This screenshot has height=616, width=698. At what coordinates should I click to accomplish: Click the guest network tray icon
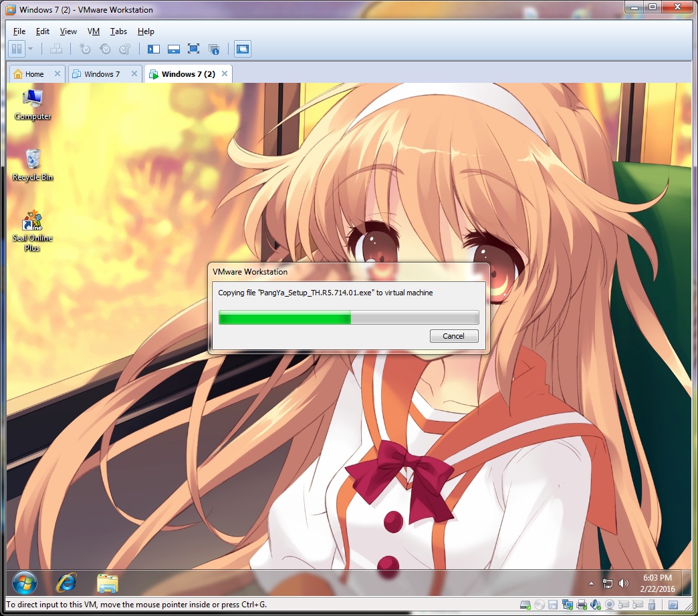(607, 583)
